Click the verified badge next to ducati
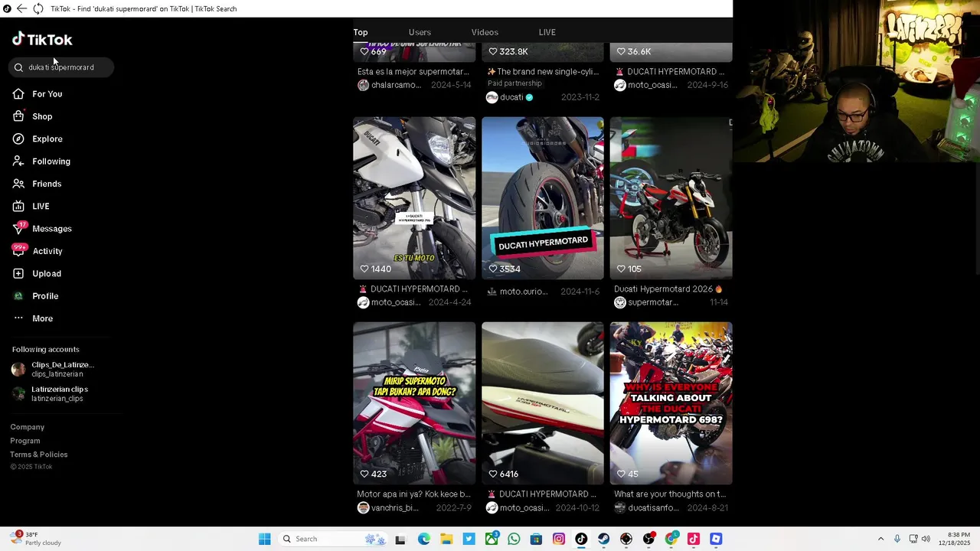980x551 pixels. pyautogui.click(x=529, y=97)
